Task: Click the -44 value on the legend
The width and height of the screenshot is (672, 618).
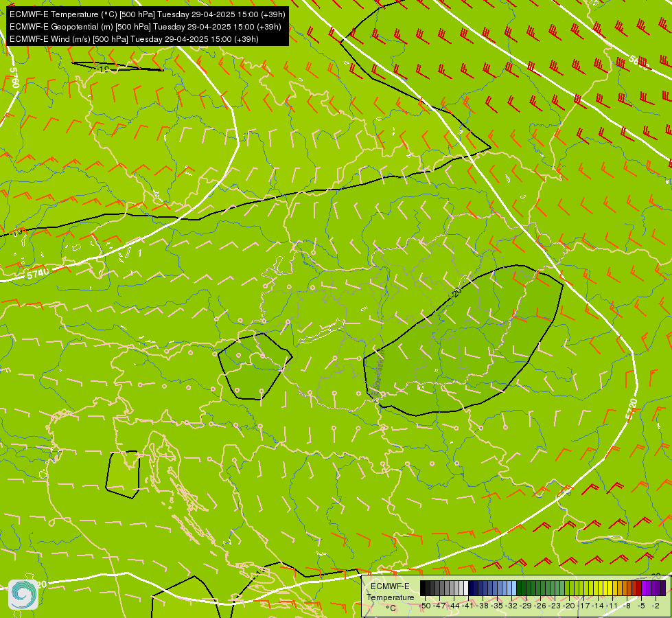Action: (454, 606)
